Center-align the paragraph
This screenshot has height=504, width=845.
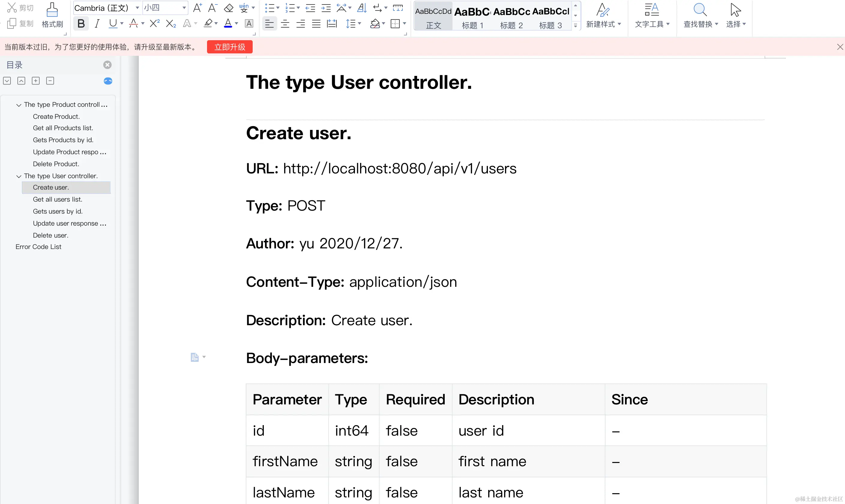pos(285,23)
